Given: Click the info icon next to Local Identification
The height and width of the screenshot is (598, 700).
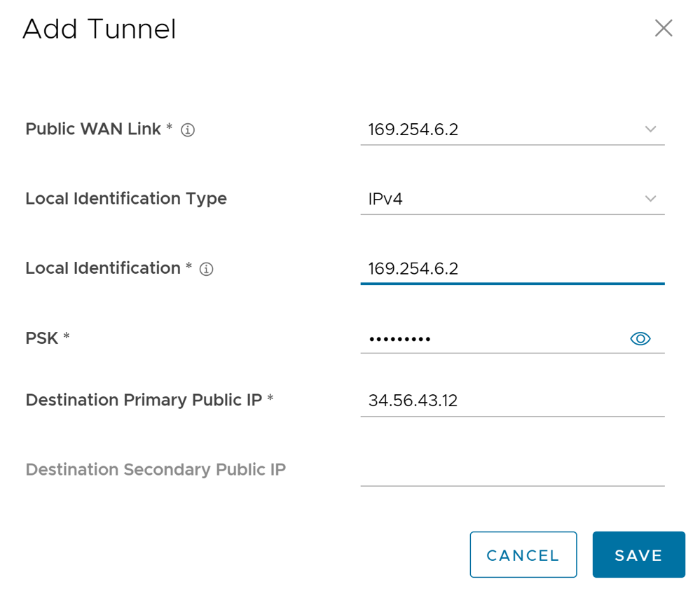Looking at the screenshot, I should tap(206, 269).
